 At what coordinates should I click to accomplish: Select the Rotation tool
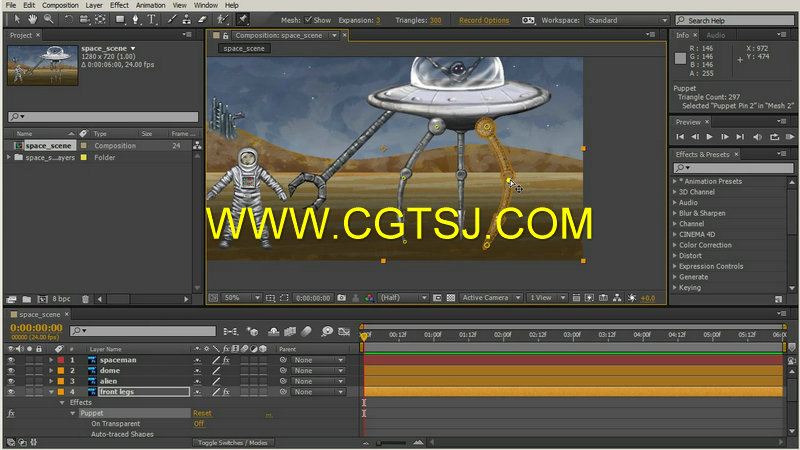click(x=68, y=19)
